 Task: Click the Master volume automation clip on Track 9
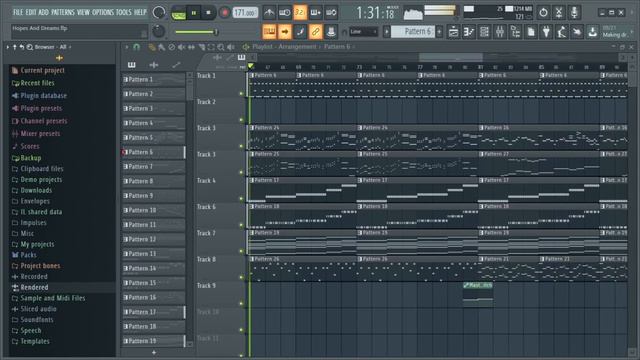(x=478, y=295)
